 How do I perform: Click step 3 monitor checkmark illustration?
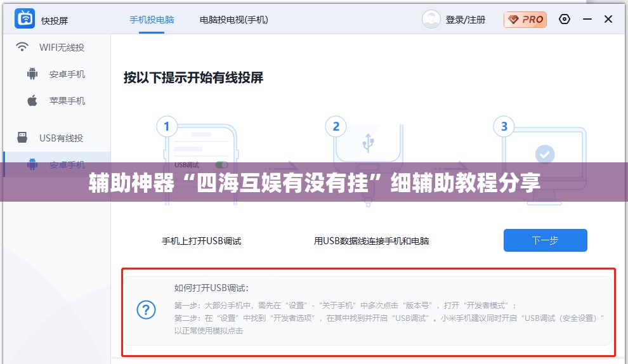coord(540,160)
